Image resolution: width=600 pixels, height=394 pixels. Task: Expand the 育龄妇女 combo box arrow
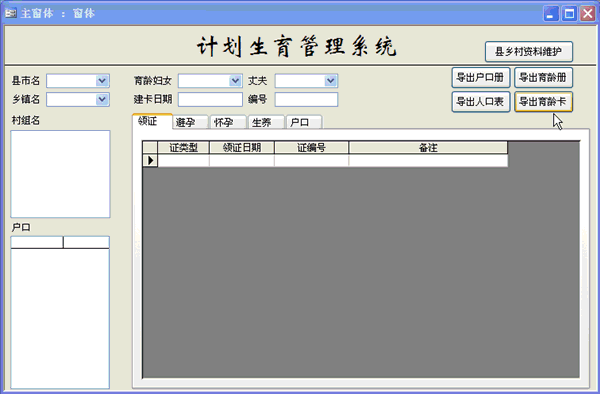(x=235, y=81)
